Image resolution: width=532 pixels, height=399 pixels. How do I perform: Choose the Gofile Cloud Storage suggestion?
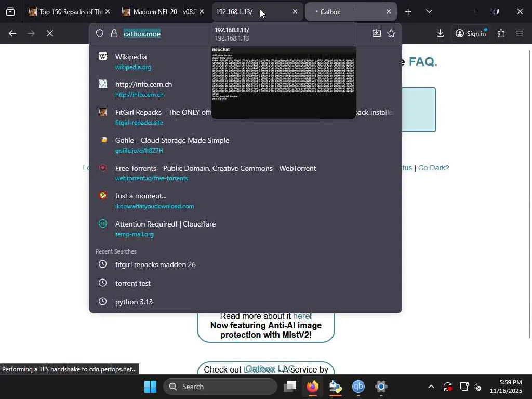pos(245,145)
